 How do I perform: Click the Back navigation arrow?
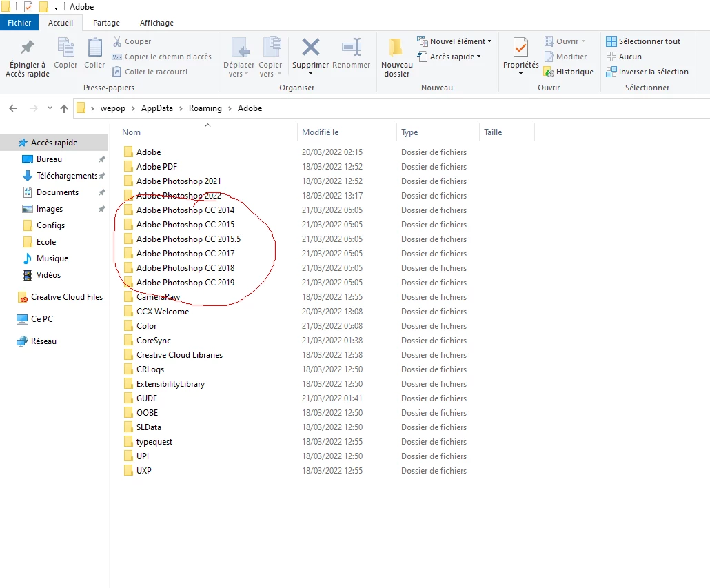coord(13,108)
